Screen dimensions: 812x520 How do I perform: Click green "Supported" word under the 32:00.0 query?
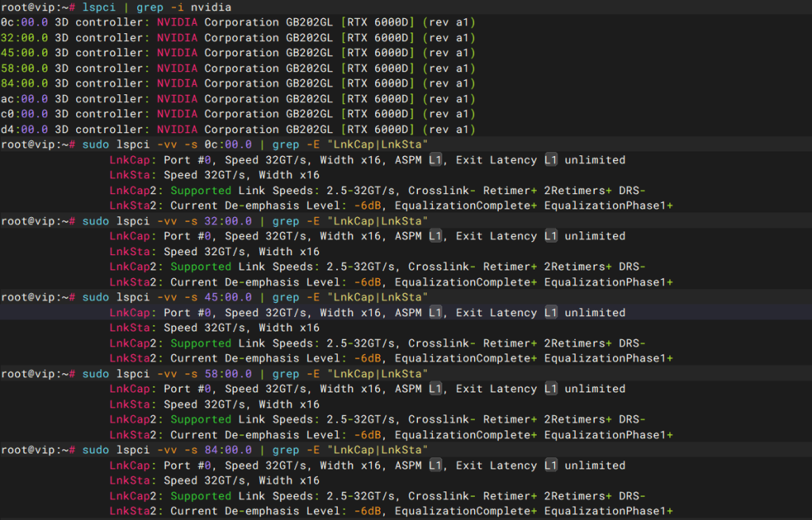(201, 267)
